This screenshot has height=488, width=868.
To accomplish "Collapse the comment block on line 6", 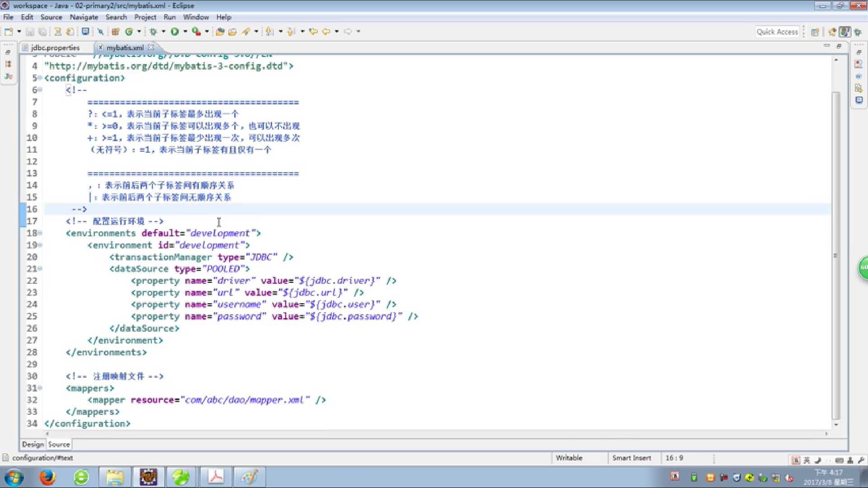I will click(x=40, y=89).
